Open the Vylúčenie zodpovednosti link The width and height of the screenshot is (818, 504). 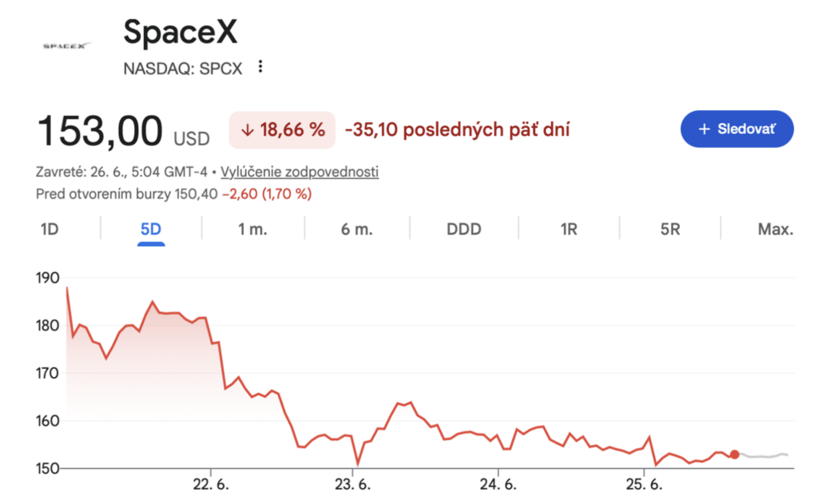click(300, 172)
